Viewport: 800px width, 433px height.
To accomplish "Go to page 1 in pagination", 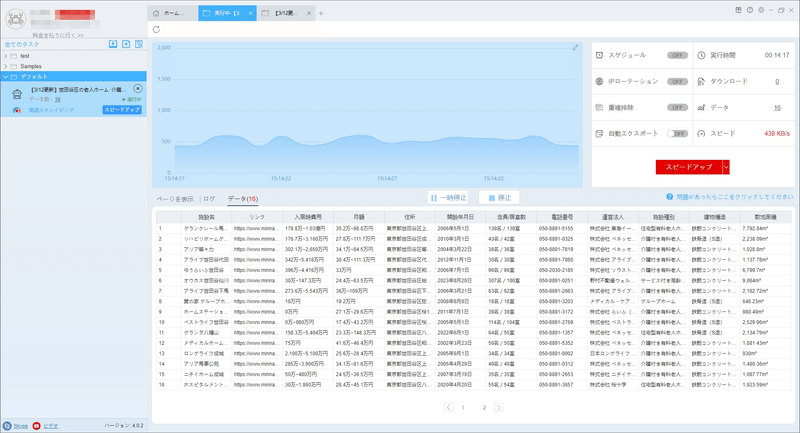I will (x=463, y=407).
